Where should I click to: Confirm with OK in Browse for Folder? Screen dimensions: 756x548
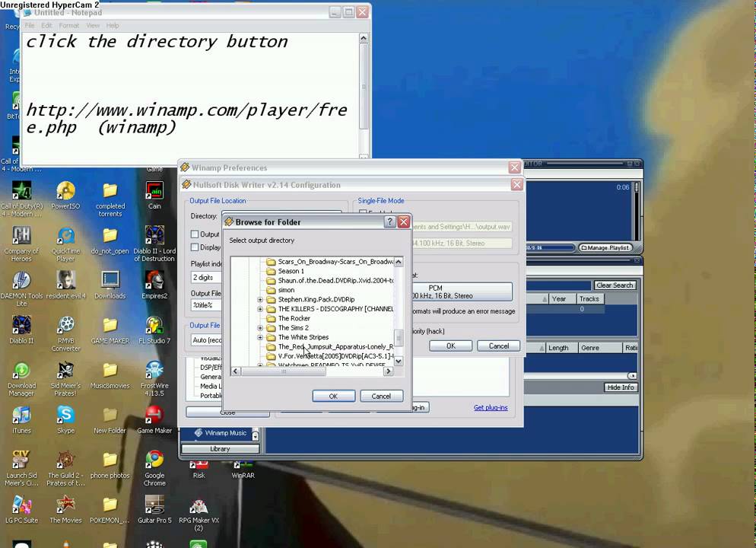pos(333,396)
